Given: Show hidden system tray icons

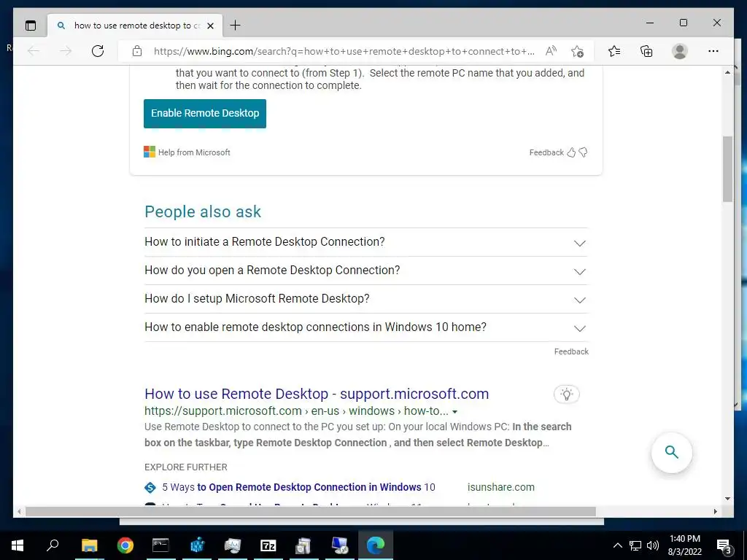Looking at the screenshot, I should point(617,545).
